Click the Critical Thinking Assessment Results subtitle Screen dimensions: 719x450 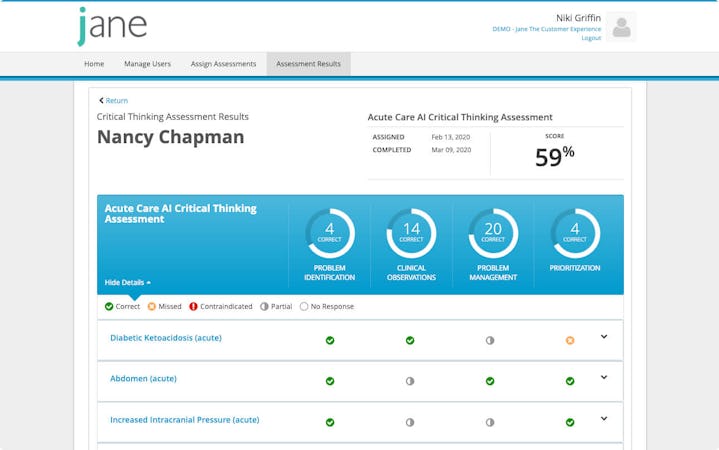click(x=172, y=117)
